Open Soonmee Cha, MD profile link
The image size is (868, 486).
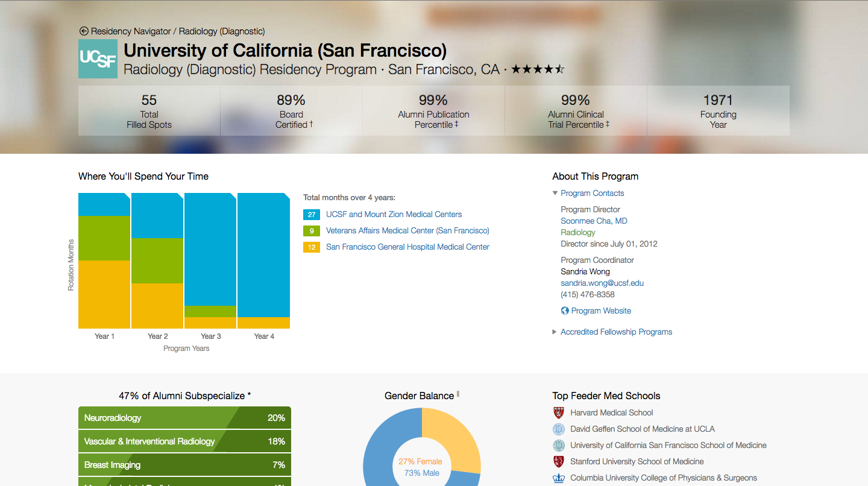click(x=594, y=221)
